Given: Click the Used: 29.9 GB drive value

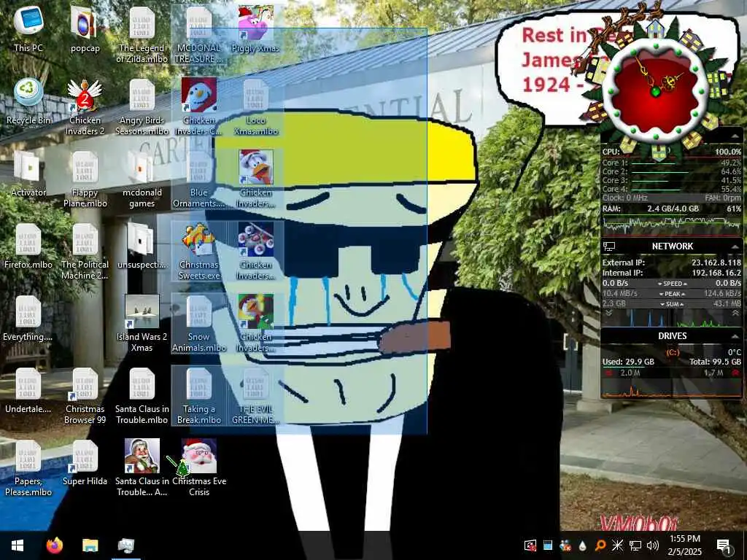Looking at the screenshot, I should pos(628,362).
